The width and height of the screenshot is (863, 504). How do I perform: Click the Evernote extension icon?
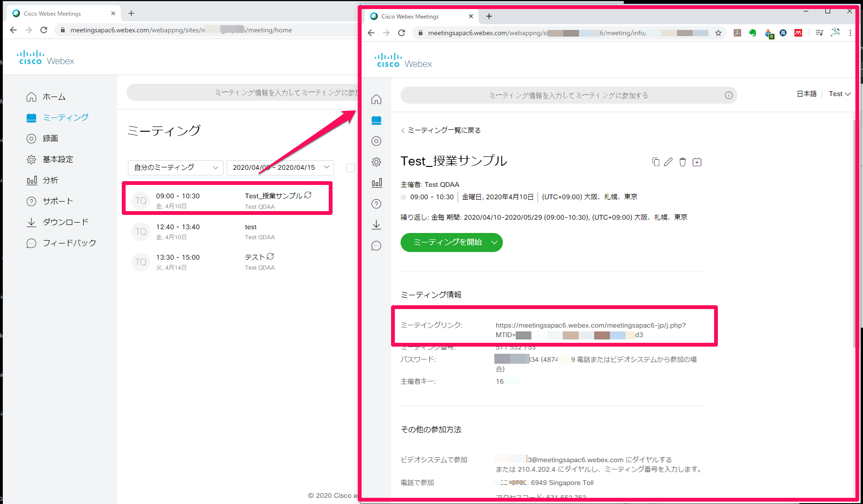click(753, 33)
